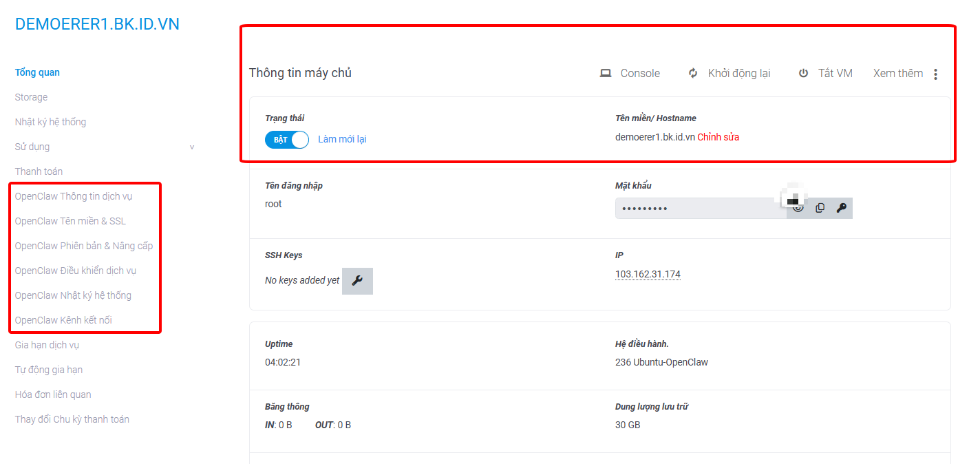Open OpenClaw Thông tin dịch vụ
The width and height of the screenshot is (980, 464).
[x=74, y=196]
